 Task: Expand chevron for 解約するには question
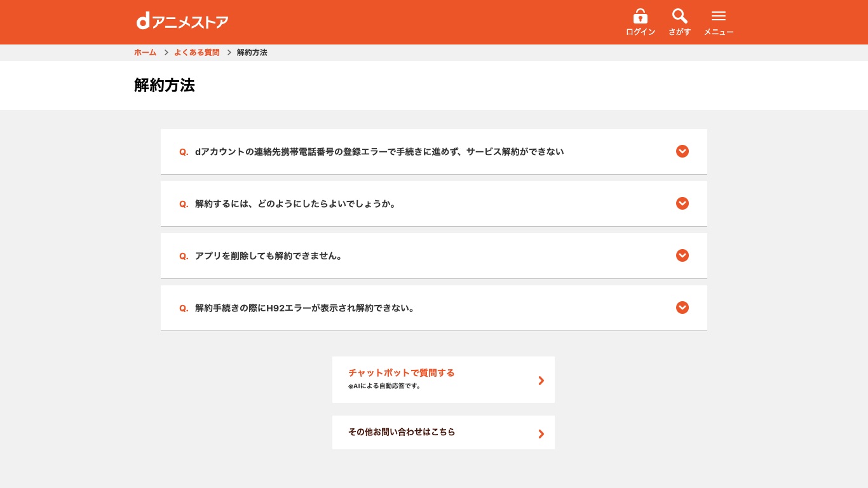[682, 203]
